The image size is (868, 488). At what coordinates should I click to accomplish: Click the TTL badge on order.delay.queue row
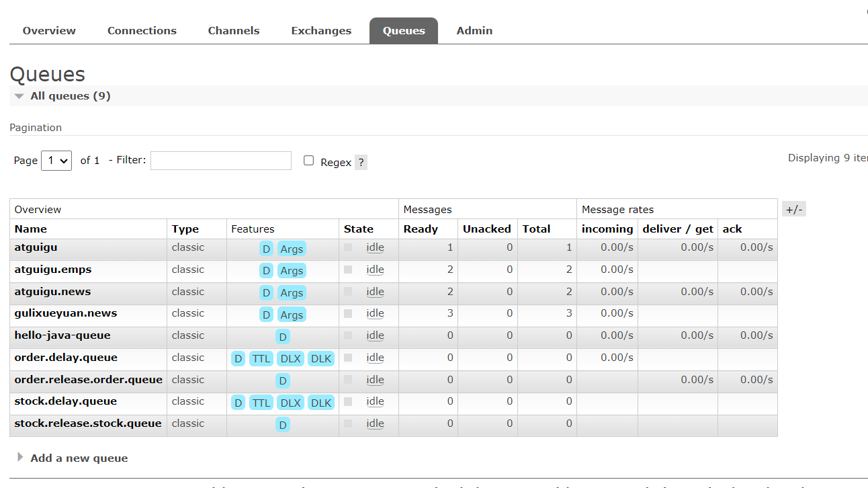coord(261,359)
